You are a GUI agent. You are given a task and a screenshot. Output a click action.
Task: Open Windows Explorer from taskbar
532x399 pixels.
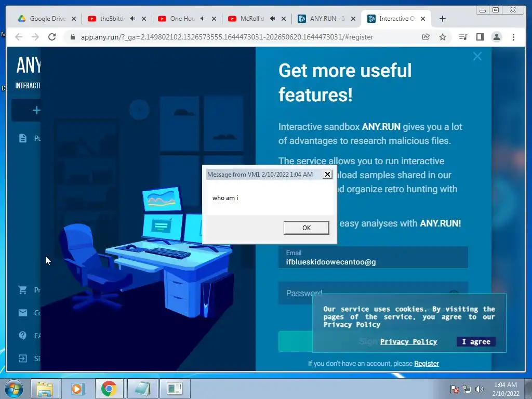45,389
